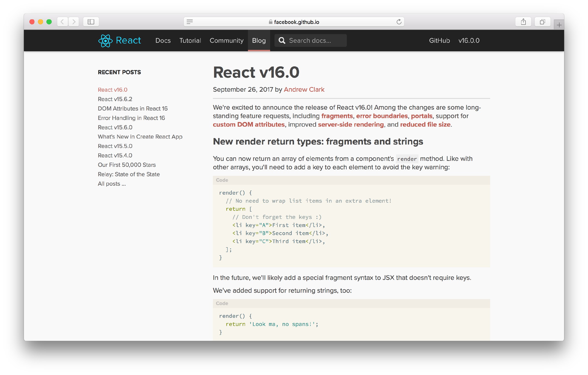
Task: Click code line with key="B" Second item
Action: coord(280,233)
